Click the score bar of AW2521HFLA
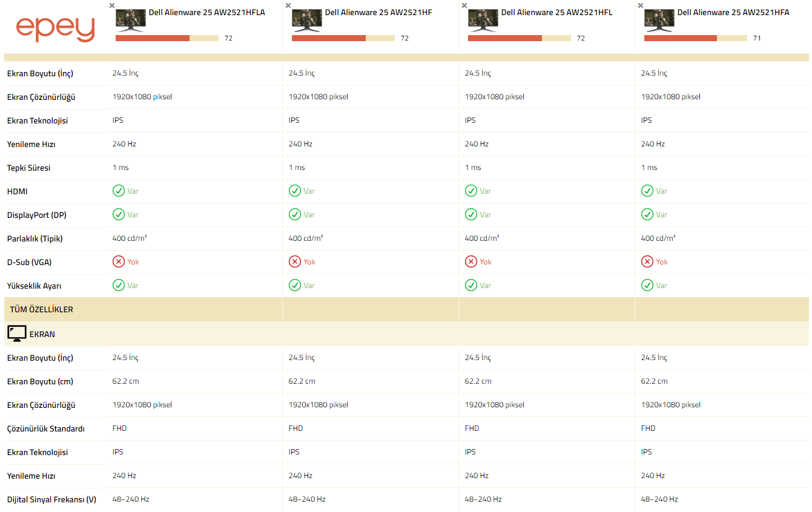Screen dimensions: 812x512 [167, 38]
